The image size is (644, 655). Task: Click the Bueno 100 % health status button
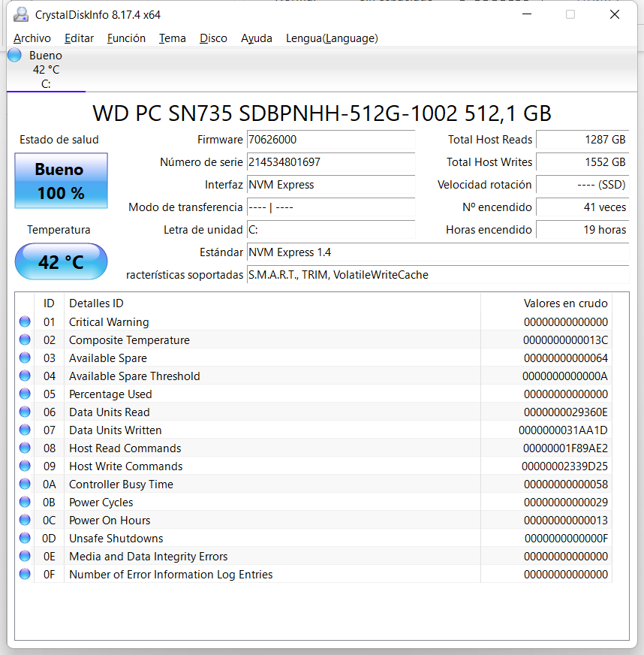pyautogui.click(x=61, y=180)
